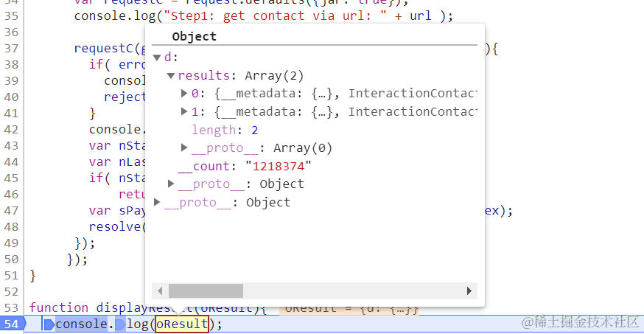Screen dimensions: 644x334
Task: Click the breakpoint marker before console on line 54
Action: [49, 324]
